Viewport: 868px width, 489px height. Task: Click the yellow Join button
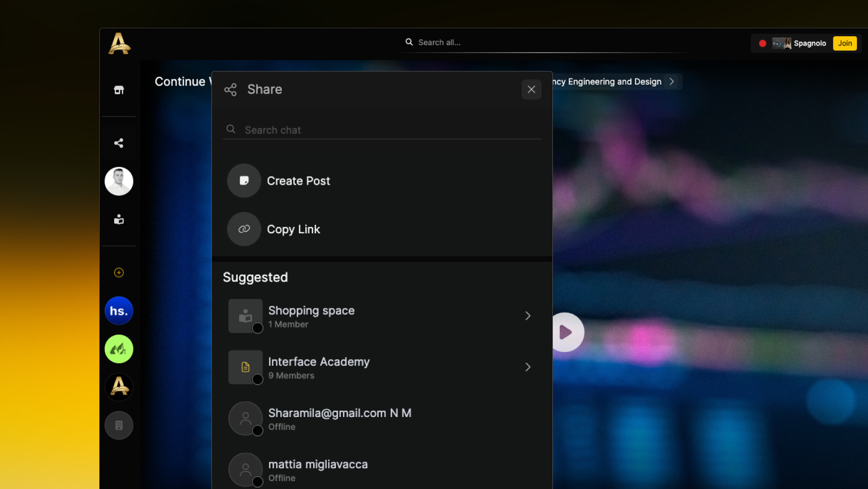[x=844, y=43]
